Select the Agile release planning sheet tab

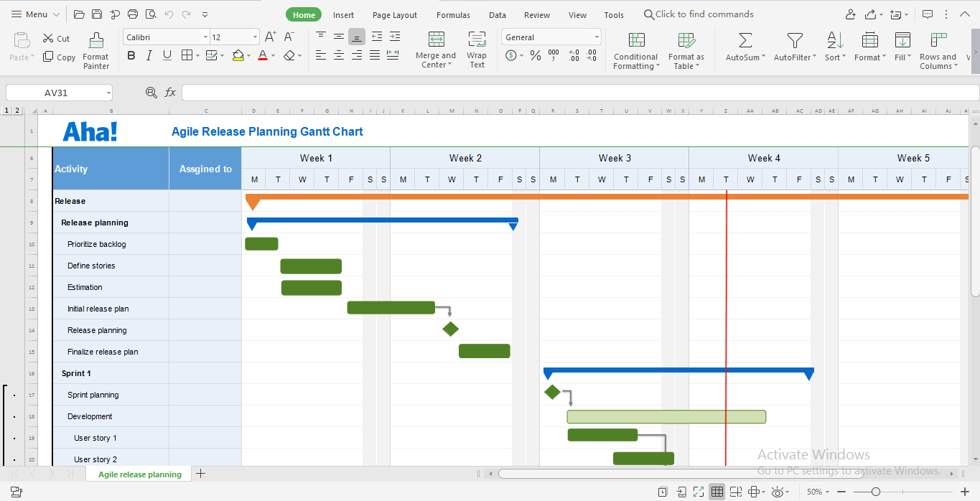coord(140,474)
